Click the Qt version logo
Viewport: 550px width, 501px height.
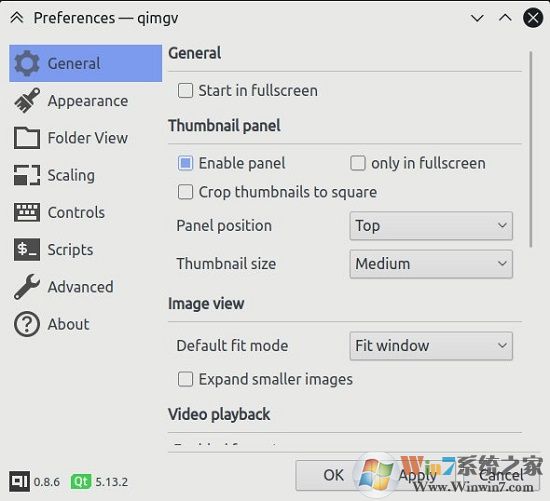81,481
